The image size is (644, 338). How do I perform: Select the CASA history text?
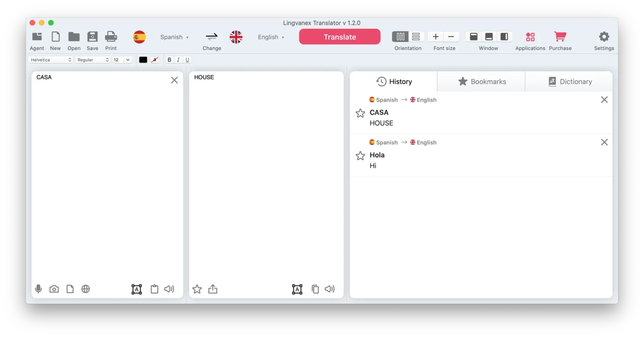click(x=379, y=112)
